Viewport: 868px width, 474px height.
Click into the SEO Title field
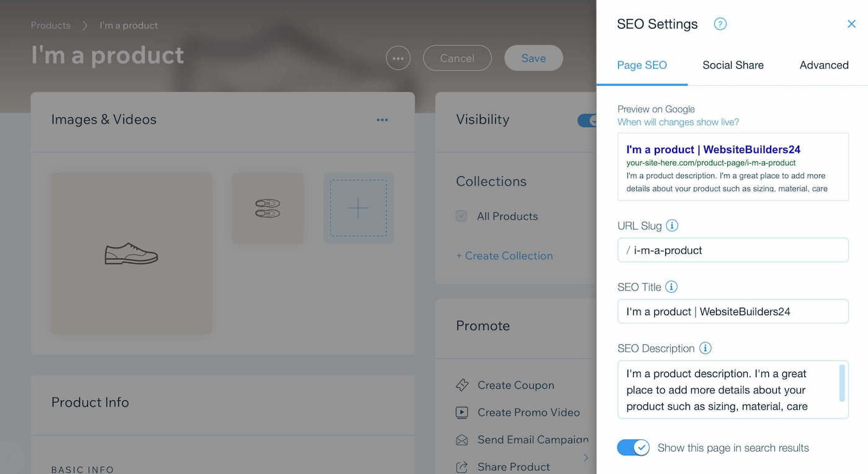[x=733, y=311]
